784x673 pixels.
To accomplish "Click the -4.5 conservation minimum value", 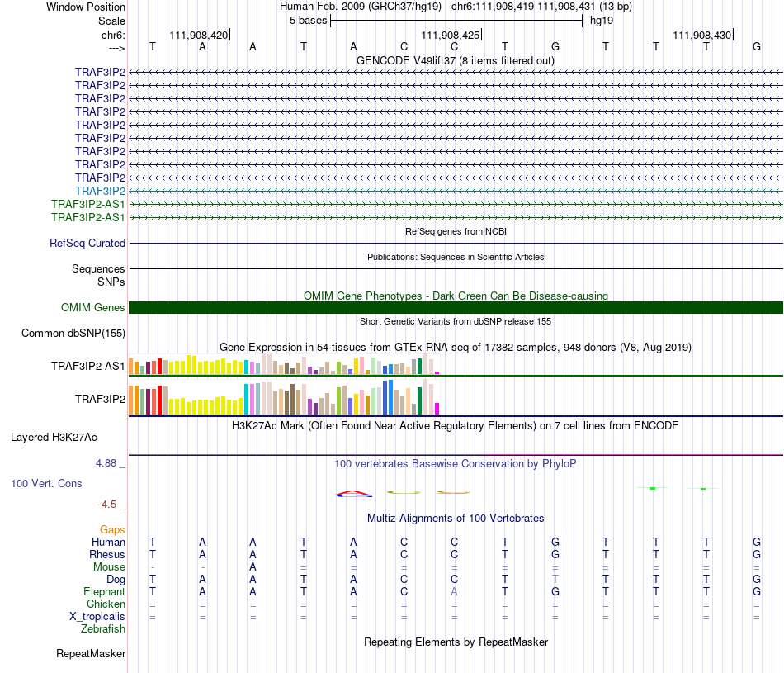I will (x=107, y=505).
